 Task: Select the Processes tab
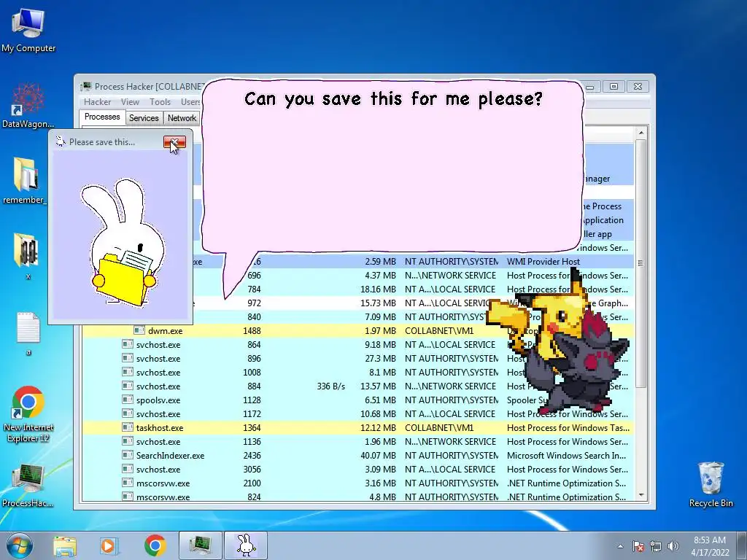pyautogui.click(x=102, y=117)
